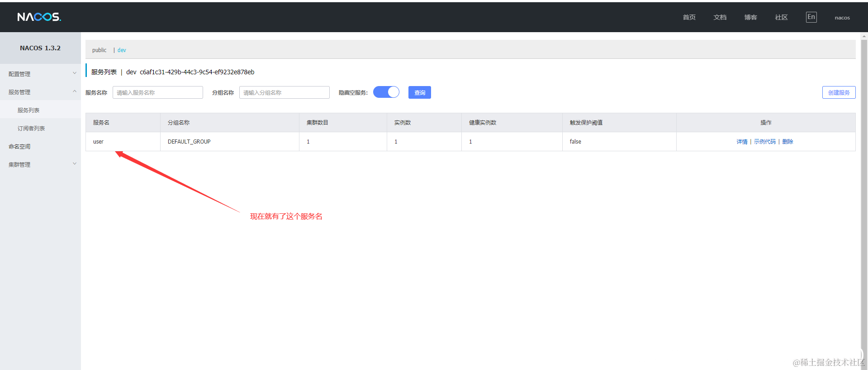Click the 操作 column header
868x370 pixels.
point(766,123)
